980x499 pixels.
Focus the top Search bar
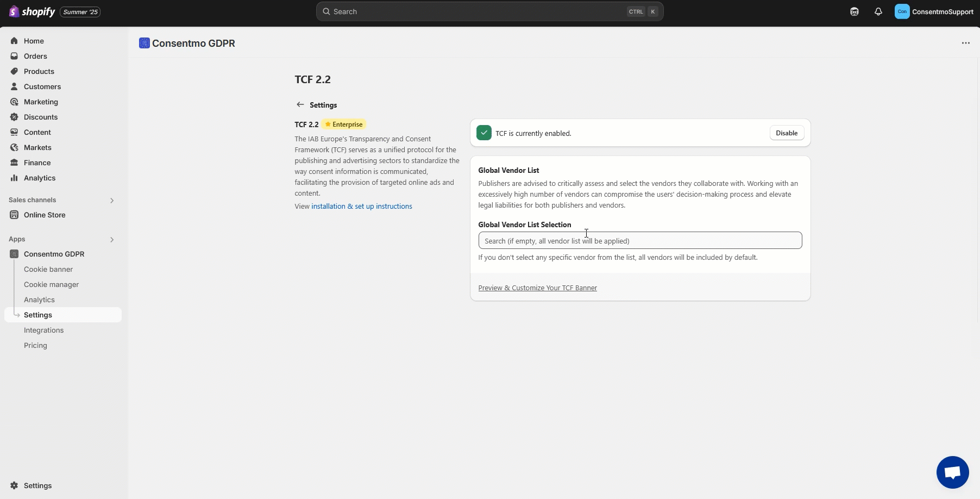point(489,11)
